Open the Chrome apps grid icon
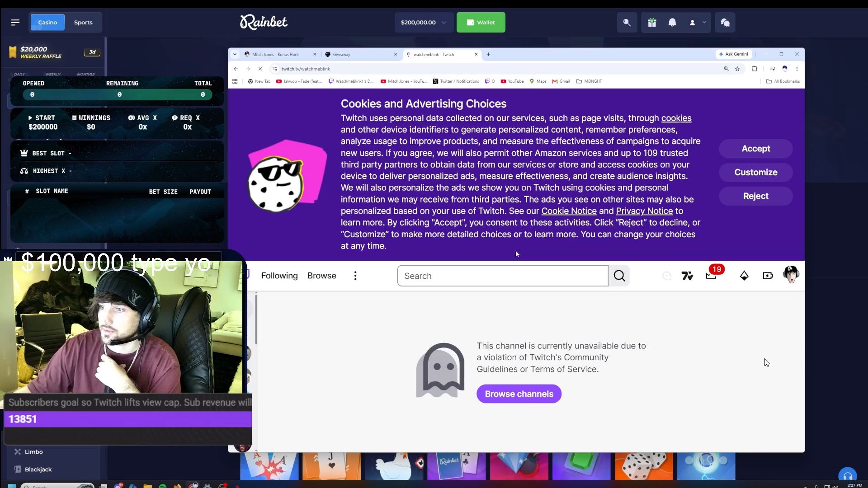 pos(235,81)
